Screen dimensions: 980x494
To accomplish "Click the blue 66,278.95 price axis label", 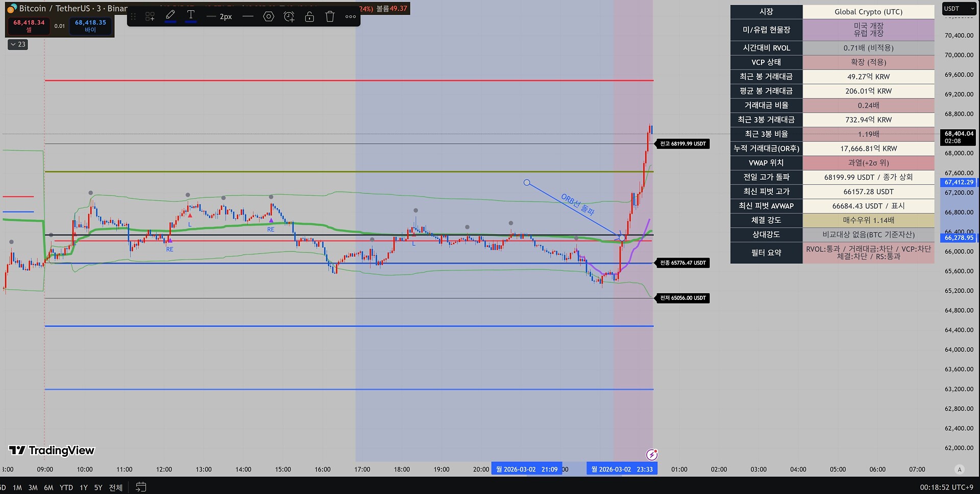I will pos(959,238).
